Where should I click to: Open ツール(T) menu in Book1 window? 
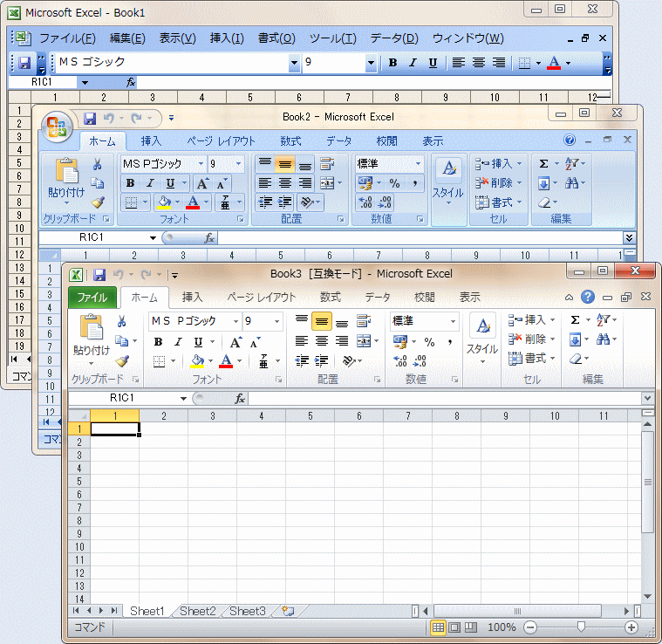[332, 38]
